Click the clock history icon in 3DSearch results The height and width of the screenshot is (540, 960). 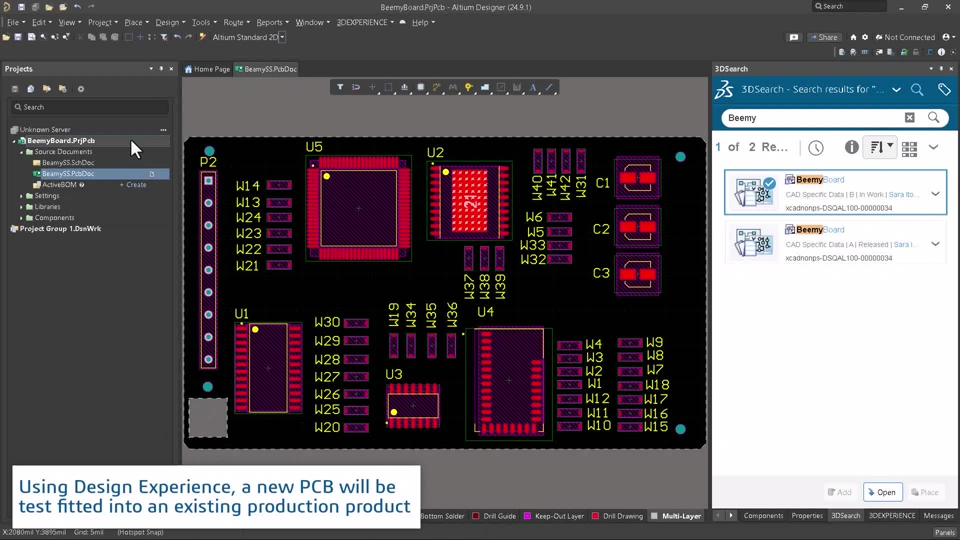816,148
